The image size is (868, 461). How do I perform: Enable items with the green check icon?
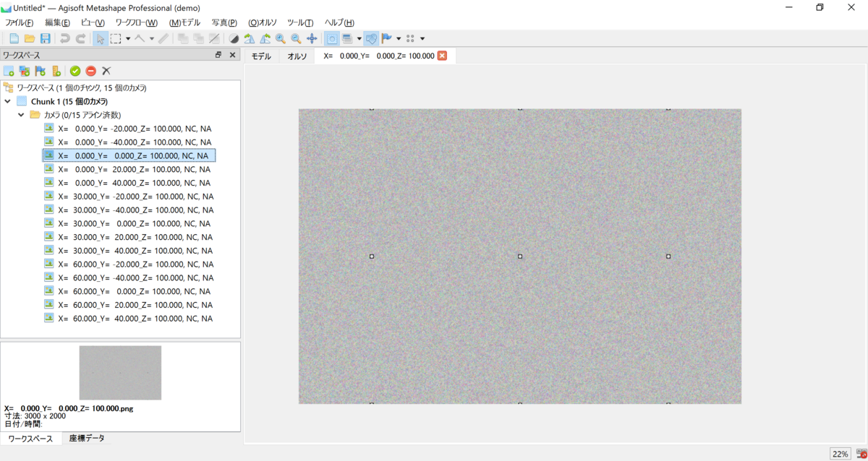[x=75, y=71]
